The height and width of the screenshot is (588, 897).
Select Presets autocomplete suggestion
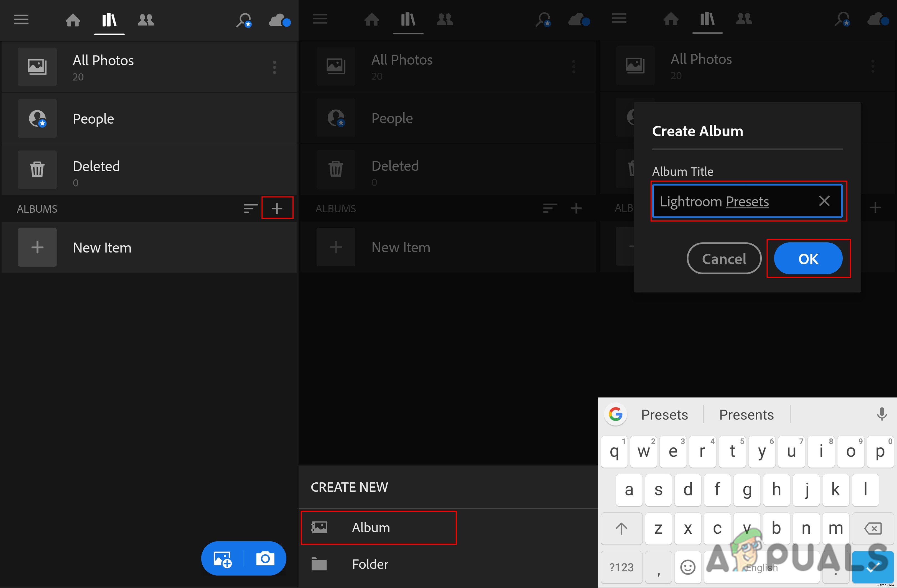pyautogui.click(x=664, y=414)
